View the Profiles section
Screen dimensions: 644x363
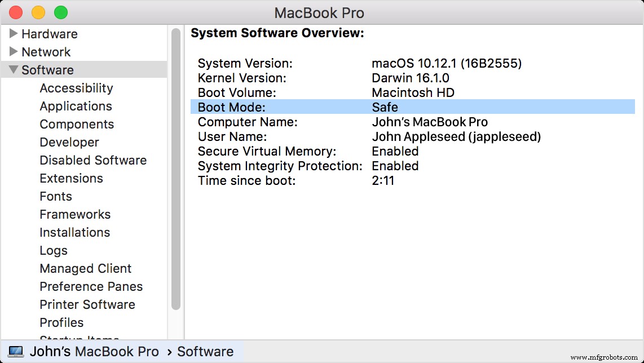61,322
